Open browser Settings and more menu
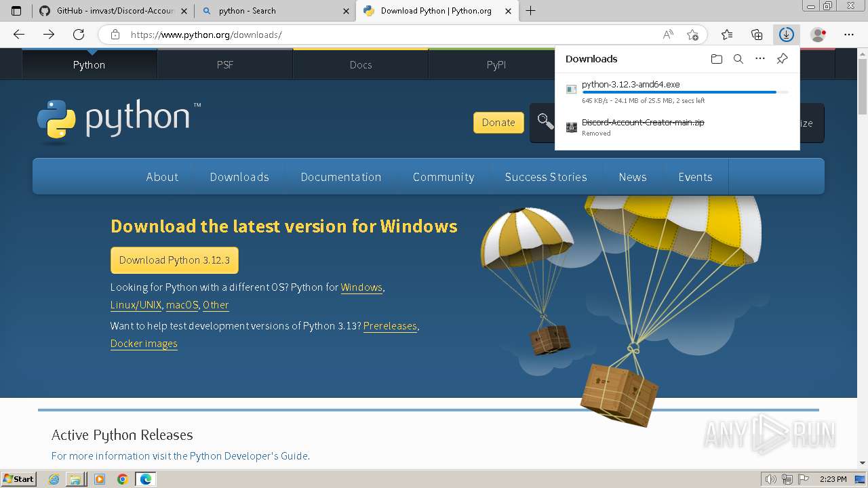 [x=849, y=35]
